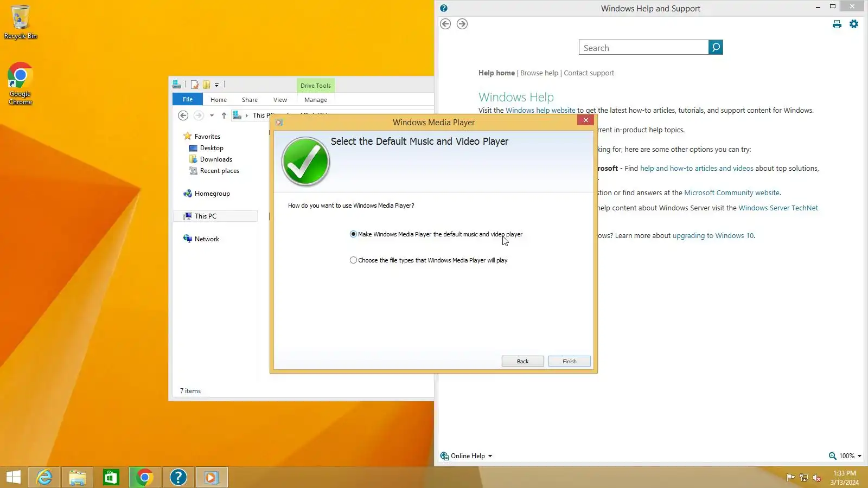Go back in Windows Help and Support
Screen dimensions: 868x488
[445, 24]
